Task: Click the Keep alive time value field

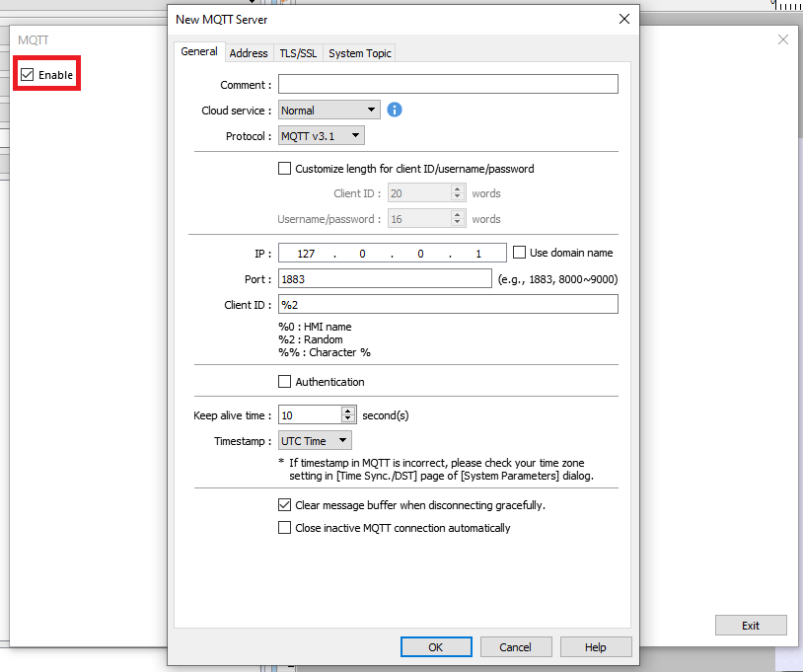Action: (x=311, y=414)
